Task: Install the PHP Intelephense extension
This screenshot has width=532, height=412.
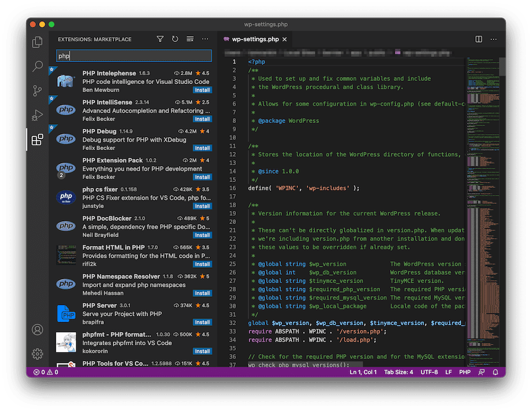Action: tap(202, 90)
